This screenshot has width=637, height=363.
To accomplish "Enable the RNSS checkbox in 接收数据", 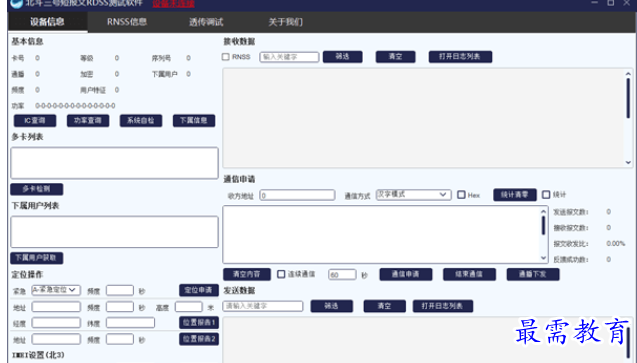I will tap(226, 57).
